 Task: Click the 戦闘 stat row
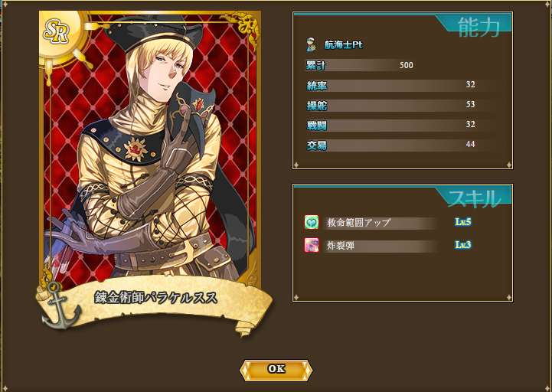(402, 125)
